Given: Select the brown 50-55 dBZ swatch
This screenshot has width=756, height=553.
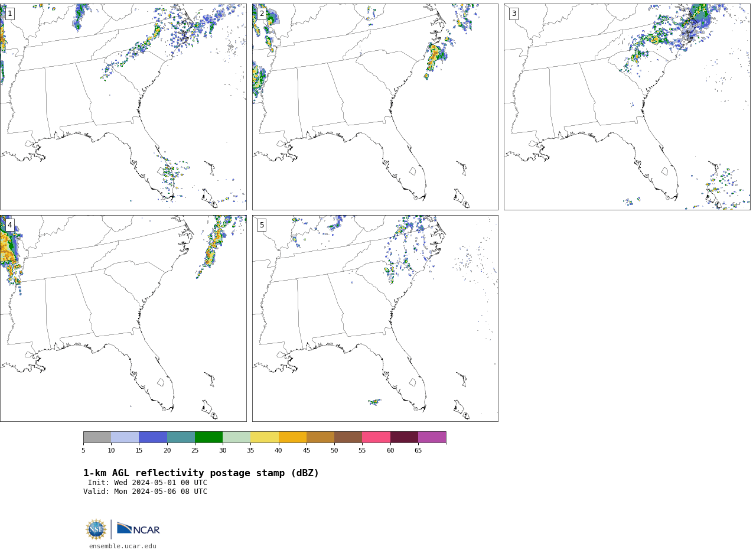Looking at the screenshot, I should 348,437.
